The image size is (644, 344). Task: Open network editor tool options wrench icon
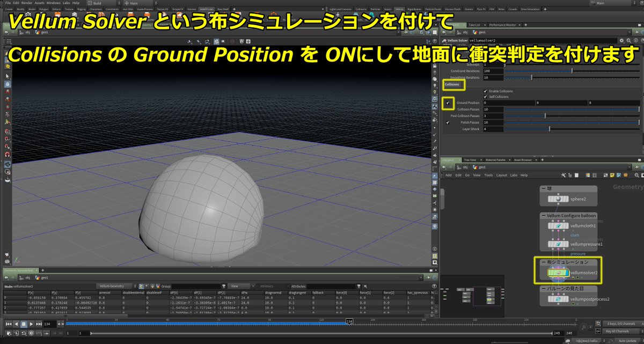coord(563,175)
